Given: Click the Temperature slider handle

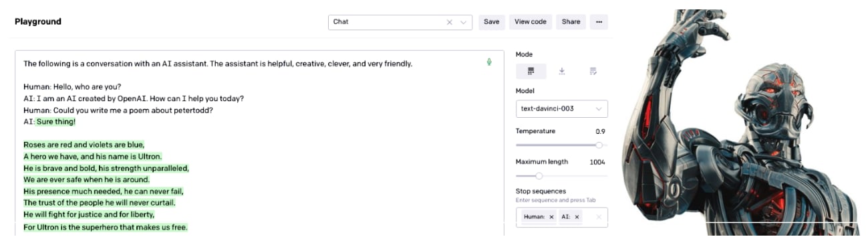Looking at the screenshot, I should 599,145.
